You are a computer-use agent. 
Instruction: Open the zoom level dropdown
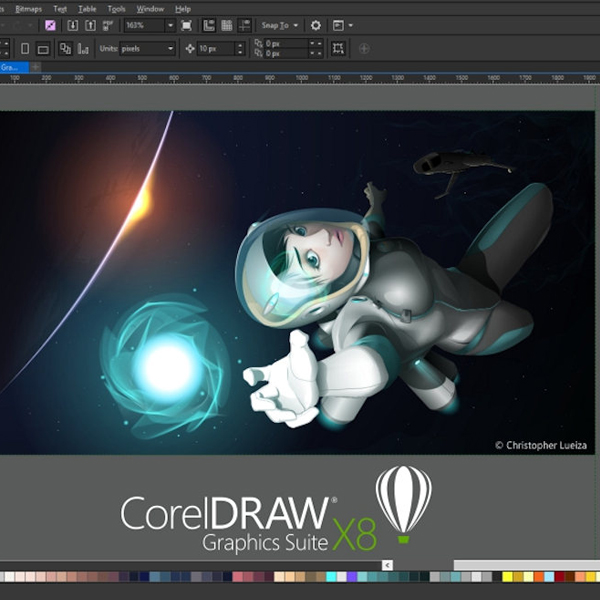tap(170, 25)
